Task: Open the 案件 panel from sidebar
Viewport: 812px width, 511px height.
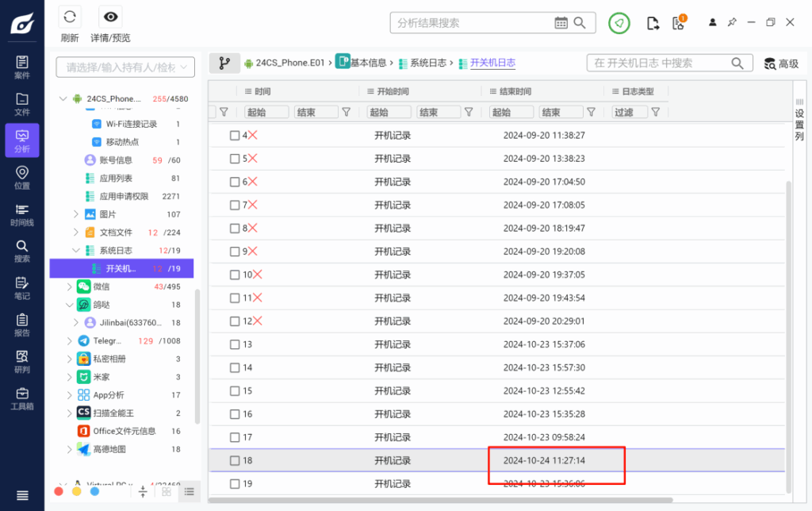Action: 21,66
